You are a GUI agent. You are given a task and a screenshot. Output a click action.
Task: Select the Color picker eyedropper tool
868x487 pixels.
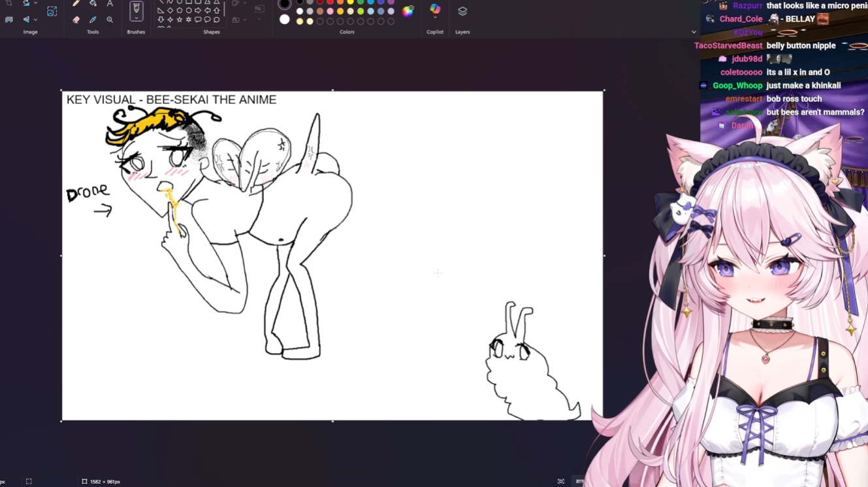coord(93,20)
